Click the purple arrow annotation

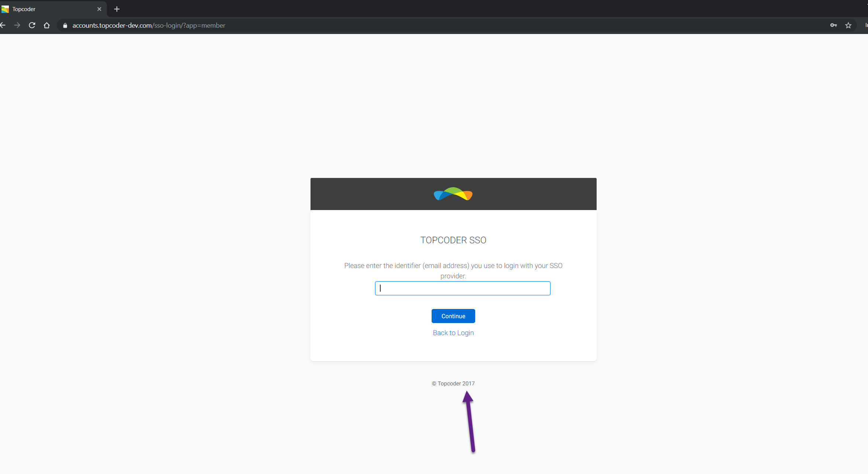click(470, 421)
